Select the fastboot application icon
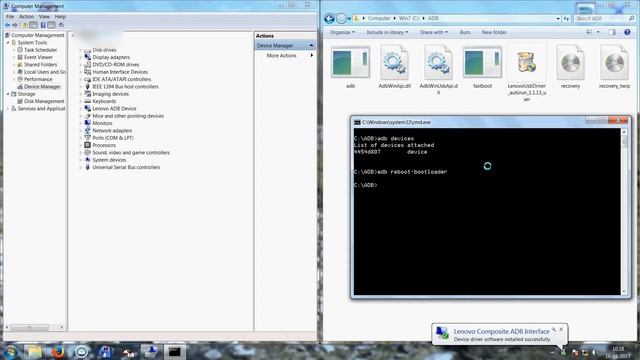This screenshot has width=640, height=360. pyautogui.click(x=482, y=62)
